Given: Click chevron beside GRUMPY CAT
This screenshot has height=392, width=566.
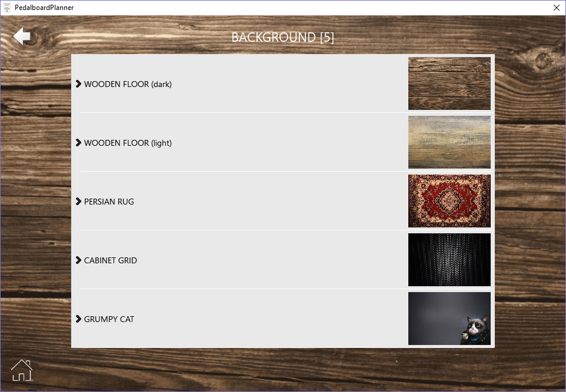Looking at the screenshot, I should click(x=78, y=319).
